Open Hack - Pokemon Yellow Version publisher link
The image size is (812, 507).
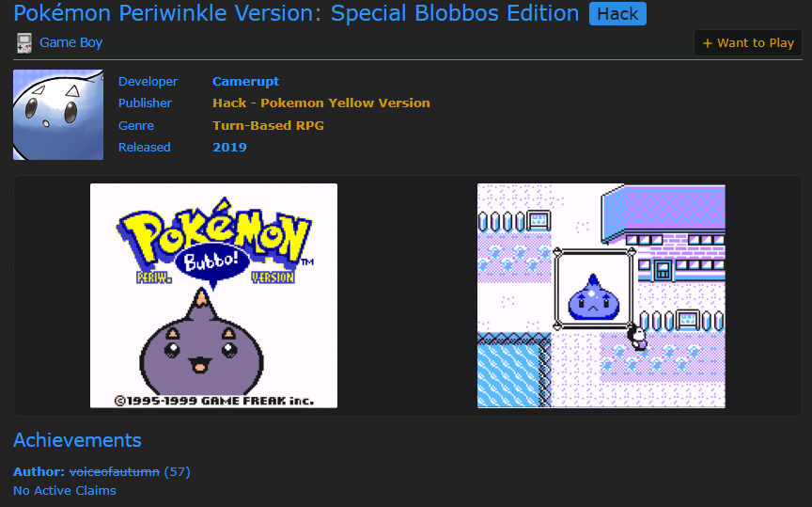point(321,103)
